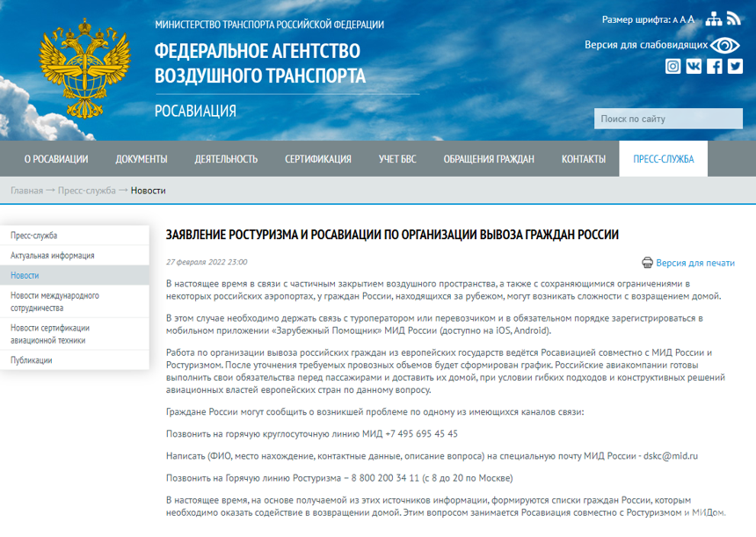The image size is (756, 537).
Task: Open 'Актуальная информация' sidebar item
Action: 75,256
